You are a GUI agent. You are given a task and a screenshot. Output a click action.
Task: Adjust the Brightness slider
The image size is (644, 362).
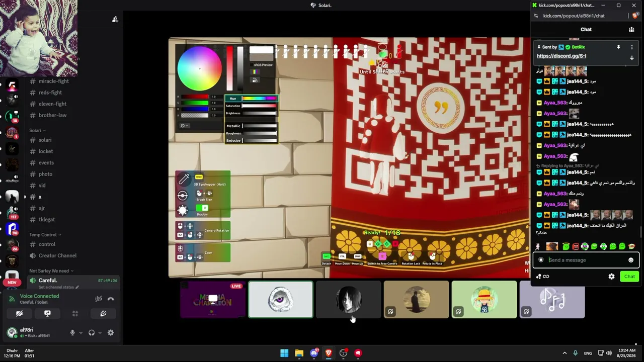[x=260, y=113]
